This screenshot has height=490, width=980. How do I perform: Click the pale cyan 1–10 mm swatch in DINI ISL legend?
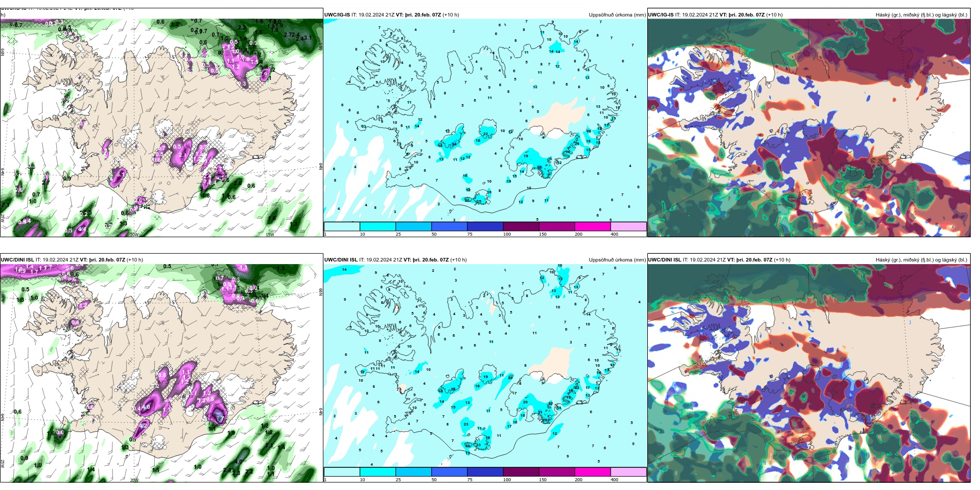pyautogui.click(x=342, y=472)
